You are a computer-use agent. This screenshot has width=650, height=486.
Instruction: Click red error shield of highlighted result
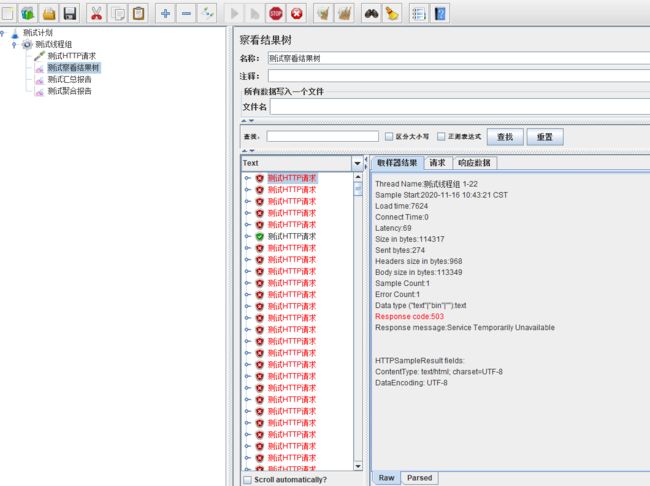(260, 178)
